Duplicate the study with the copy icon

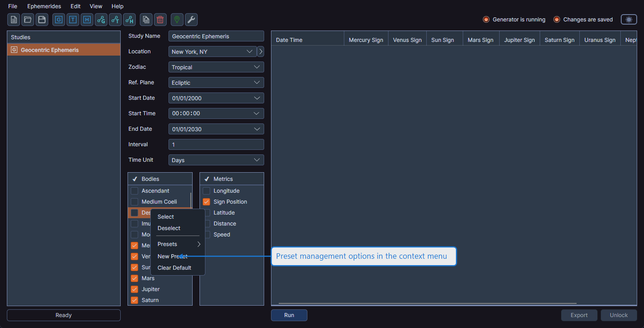(146, 19)
